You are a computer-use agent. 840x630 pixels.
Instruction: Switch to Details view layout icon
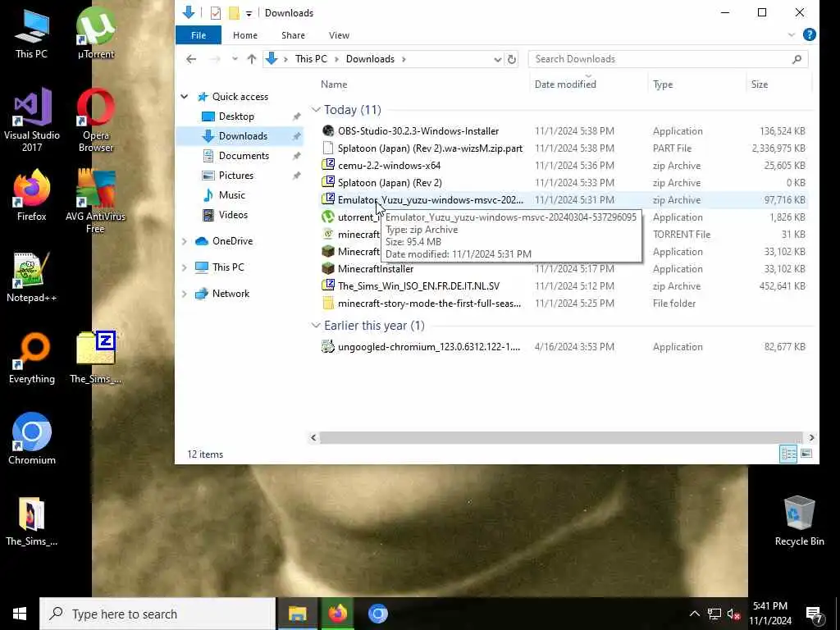(x=788, y=454)
